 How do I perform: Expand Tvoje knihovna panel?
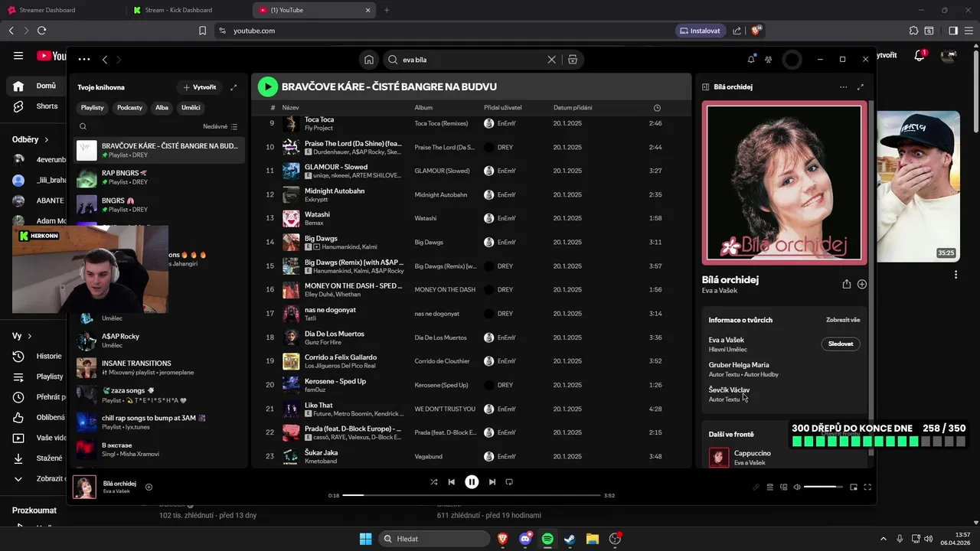point(234,87)
